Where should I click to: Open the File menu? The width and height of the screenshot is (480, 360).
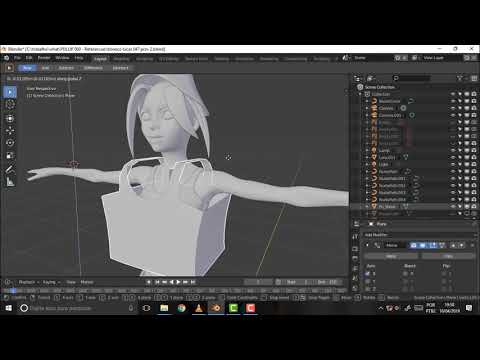coord(17,58)
